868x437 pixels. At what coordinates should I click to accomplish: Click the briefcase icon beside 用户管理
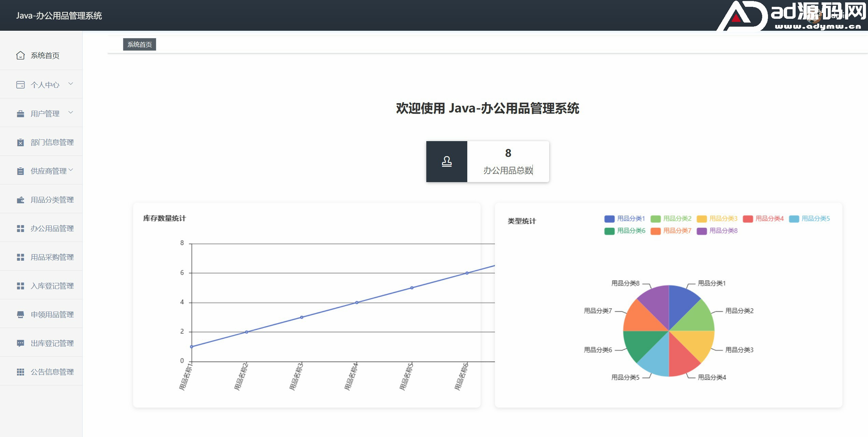(x=20, y=114)
